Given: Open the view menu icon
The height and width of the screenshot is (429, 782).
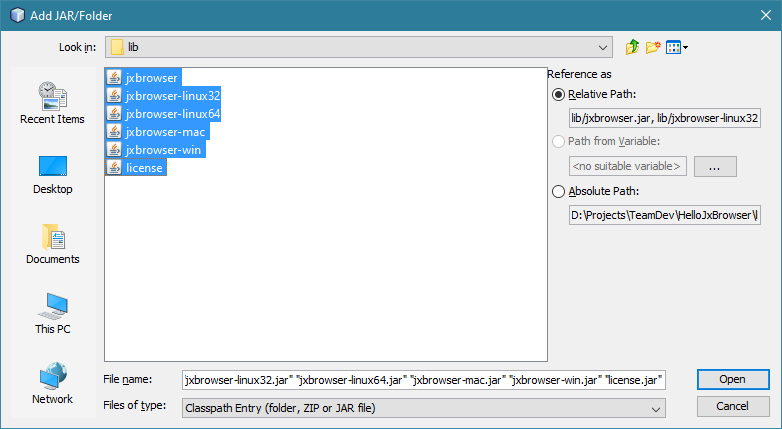Looking at the screenshot, I should [677, 47].
